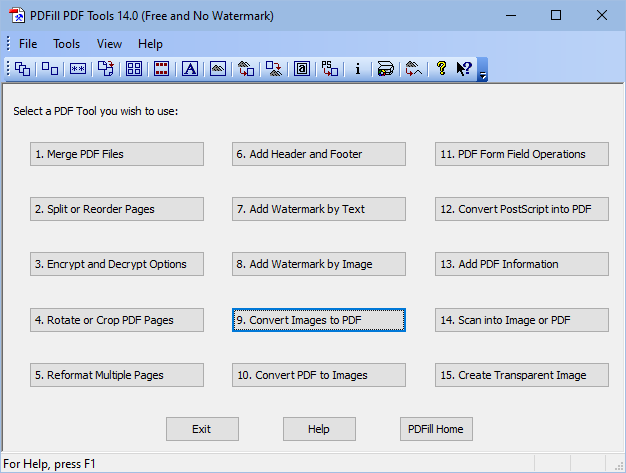
Task: Select 4. Rotate or Crop PDF Pages
Action: point(117,320)
